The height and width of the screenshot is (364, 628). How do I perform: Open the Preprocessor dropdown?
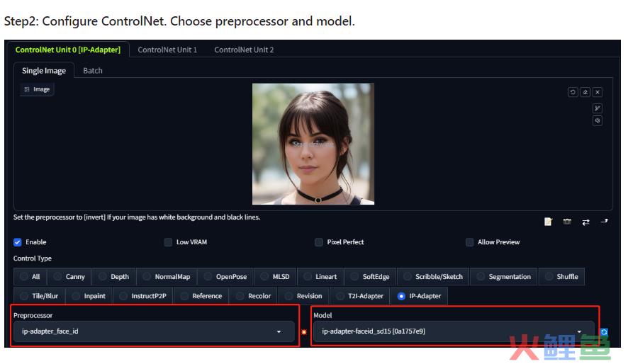[154, 331]
